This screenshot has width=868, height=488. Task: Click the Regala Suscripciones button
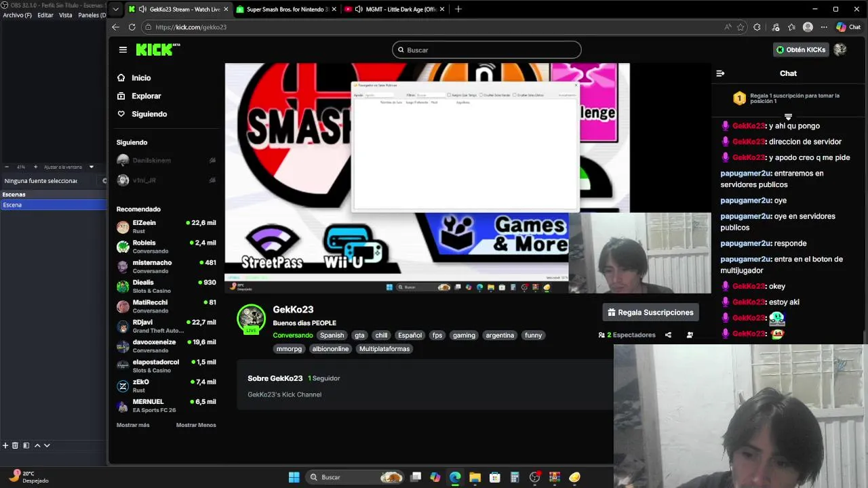[x=650, y=312]
